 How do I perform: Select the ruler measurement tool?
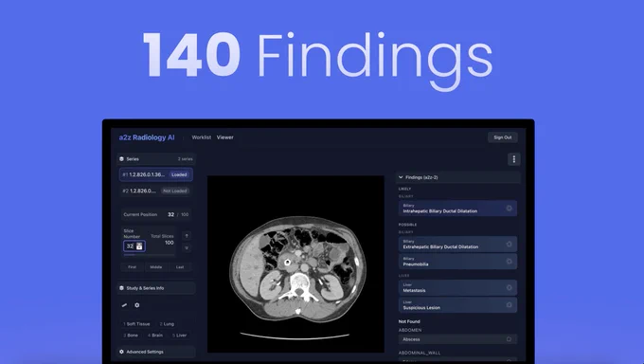coord(124,305)
